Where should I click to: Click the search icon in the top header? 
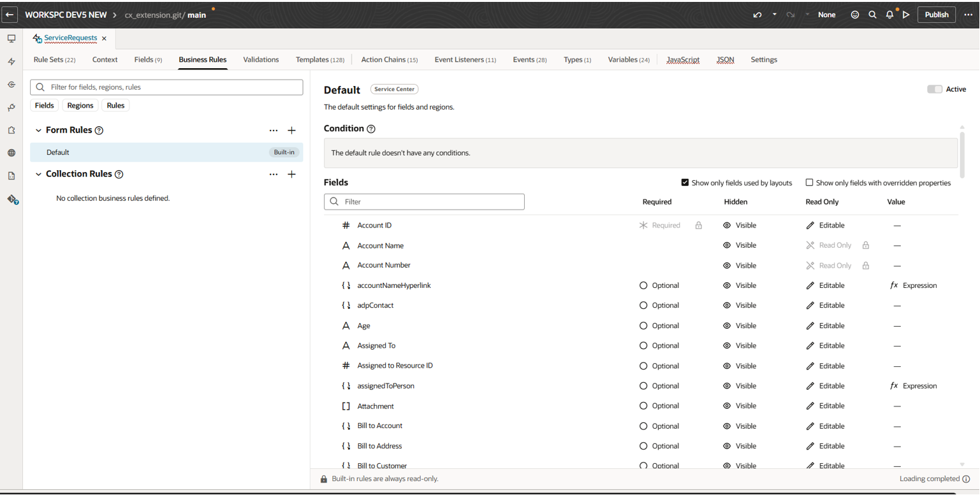click(x=872, y=14)
